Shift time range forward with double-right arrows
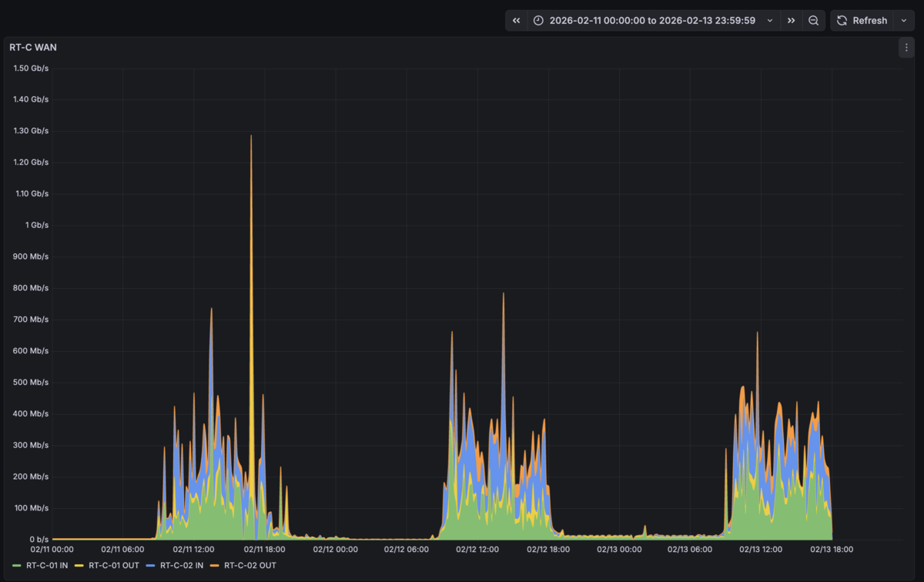Screen dimensions: 924x582 tap(791, 21)
